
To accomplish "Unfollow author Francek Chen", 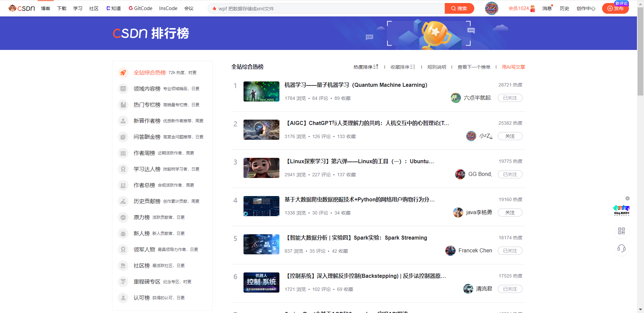I will pyautogui.click(x=510, y=251).
